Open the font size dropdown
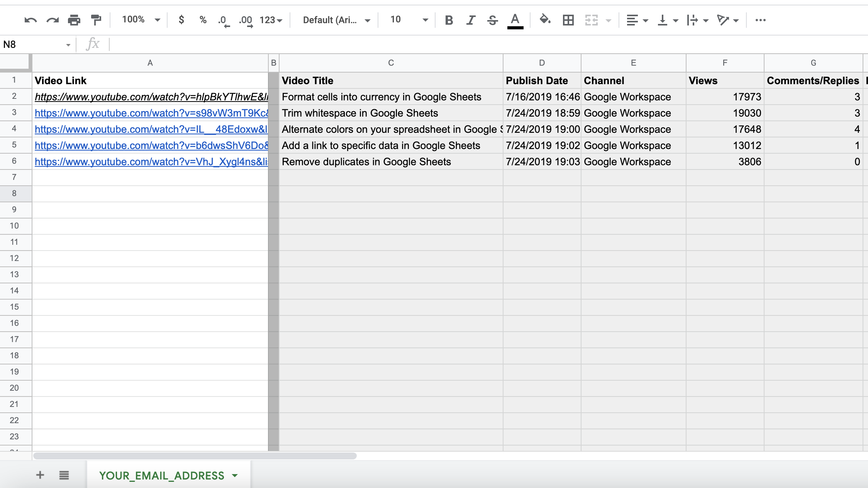This screenshot has height=488, width=868. [x=407, y=20]
